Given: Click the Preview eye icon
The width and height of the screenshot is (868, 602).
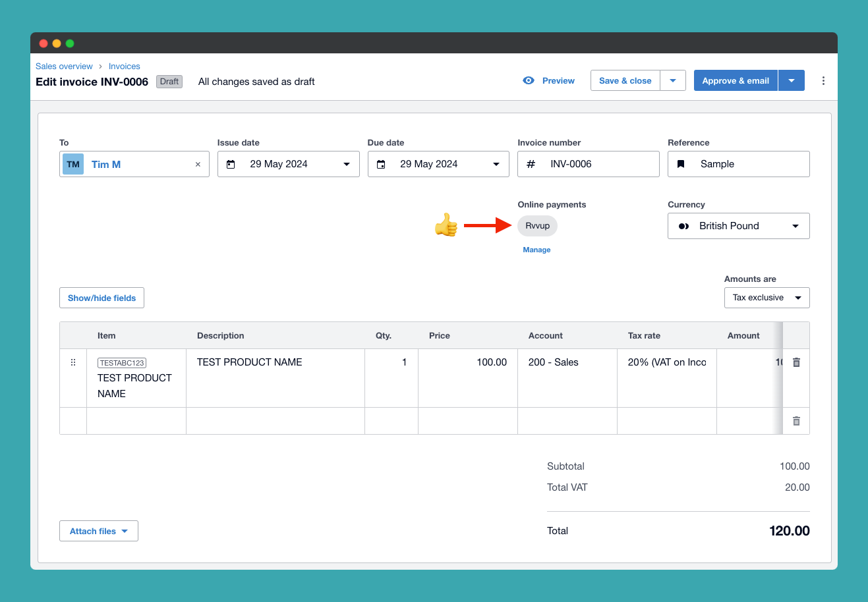Looking at the screenshot, I should [529, 80].
